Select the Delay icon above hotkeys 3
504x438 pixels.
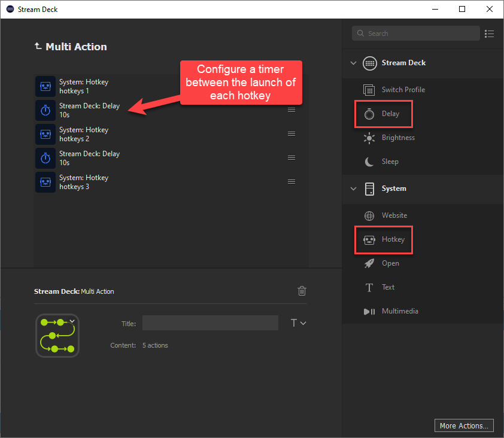click(45, 158)
